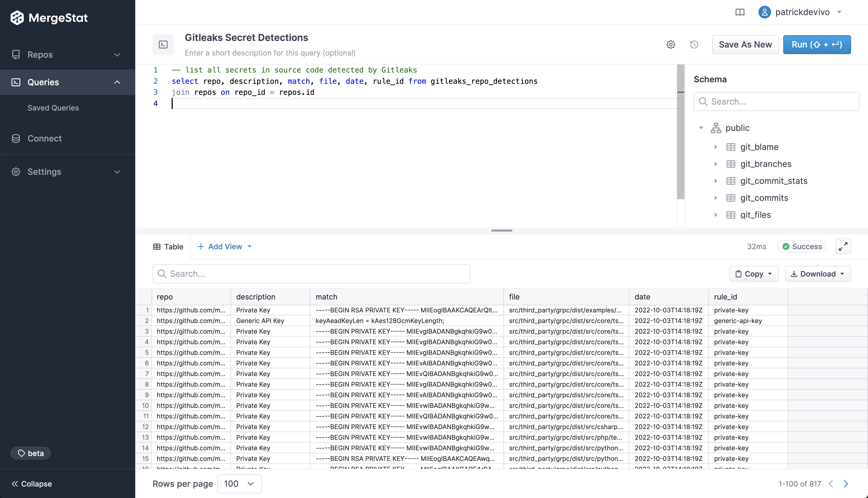Collapse the public schema tree

(701, 128)
